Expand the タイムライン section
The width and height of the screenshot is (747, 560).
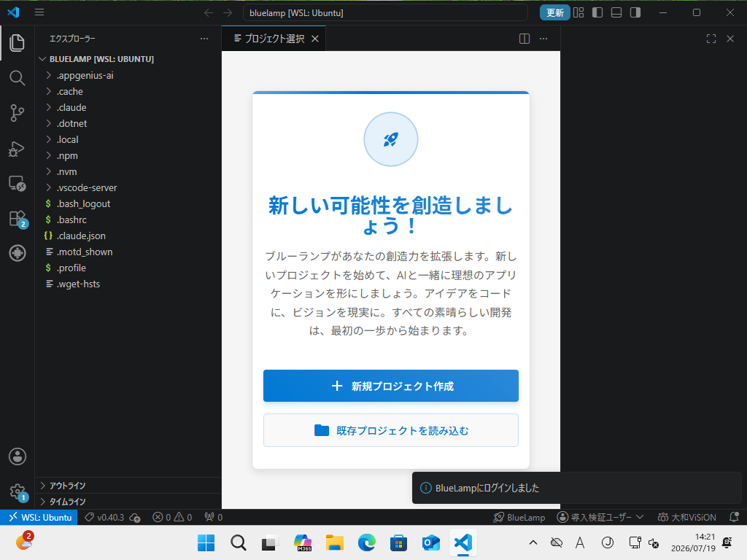pyautogui.click(x=128, y=502)
